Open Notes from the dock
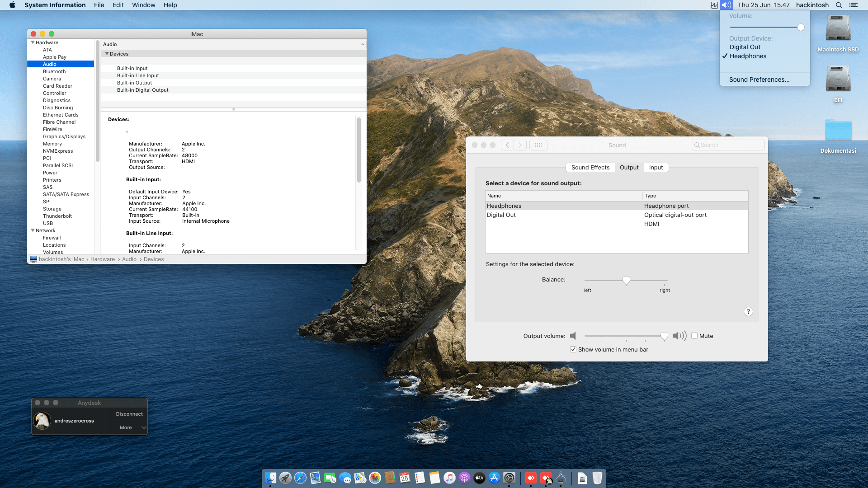Viewport: 868px width, 488px height. 434,478
